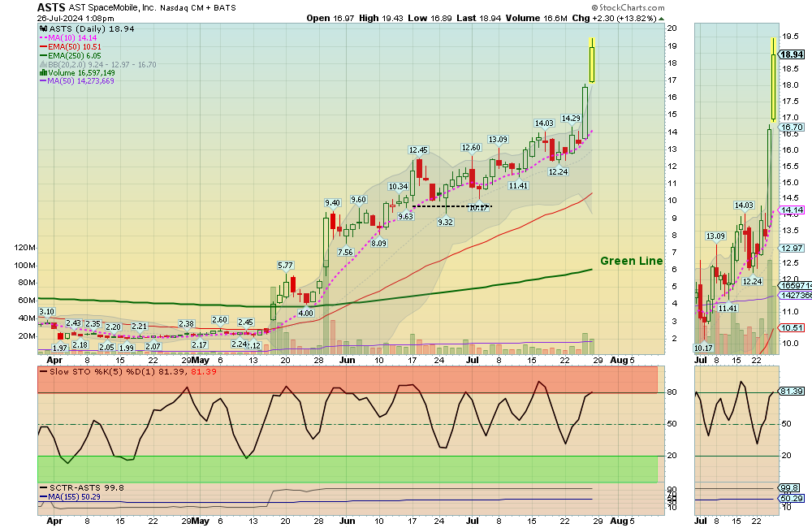Click the Last 18.94 header value
This screenshot has width=812, height=528.
pos(479,18)
